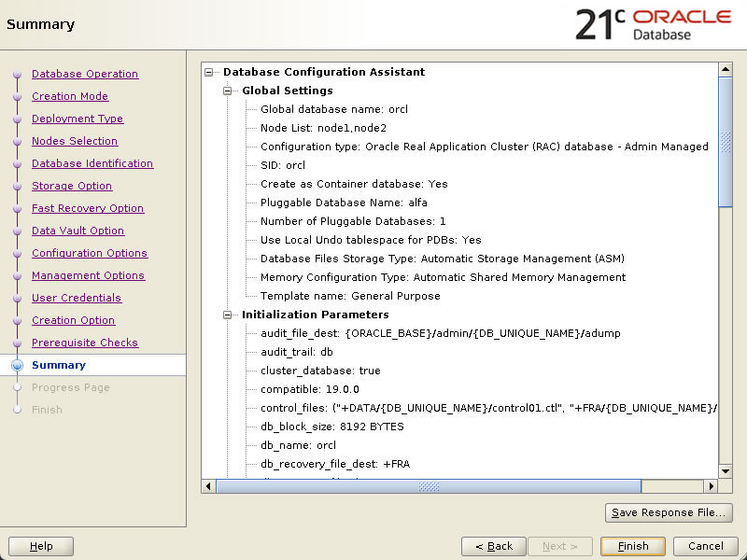Open the Database Operation step

(85, 74)
